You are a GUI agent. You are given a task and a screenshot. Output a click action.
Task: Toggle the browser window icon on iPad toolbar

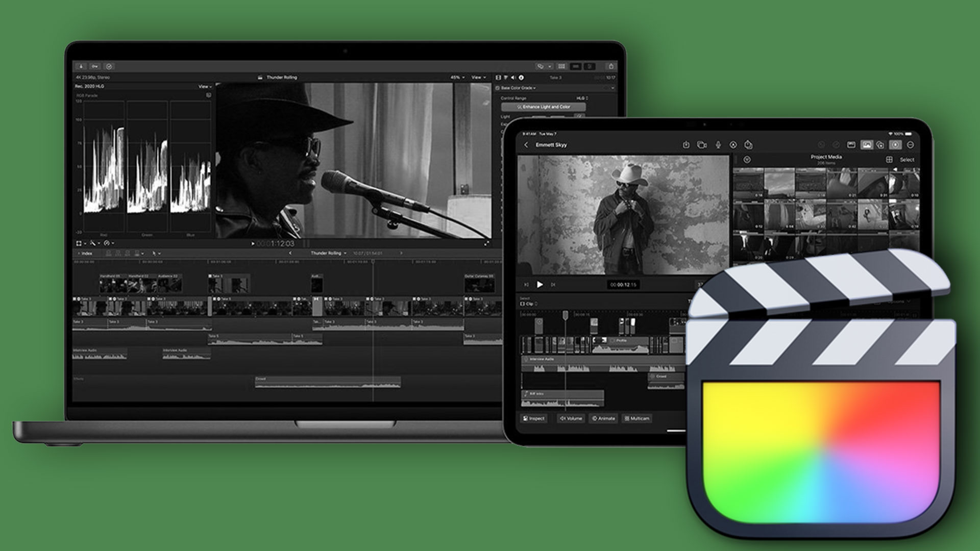tap(851, 145)
